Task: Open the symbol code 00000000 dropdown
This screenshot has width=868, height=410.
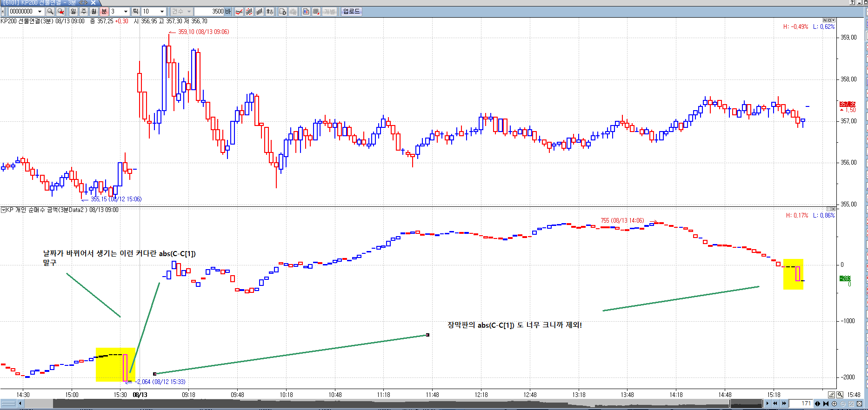Action: (40, 12)
